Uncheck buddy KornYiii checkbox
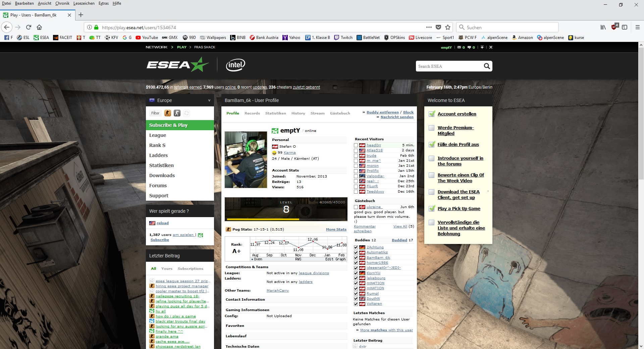Screen dimensions: 644x349 pos(356,273)
